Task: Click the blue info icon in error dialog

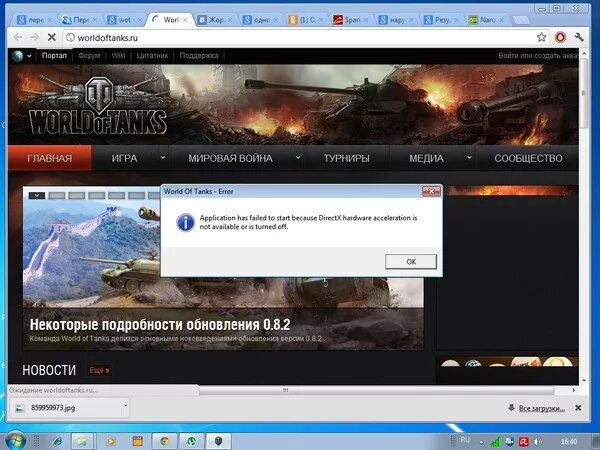Action: (186, 222)
